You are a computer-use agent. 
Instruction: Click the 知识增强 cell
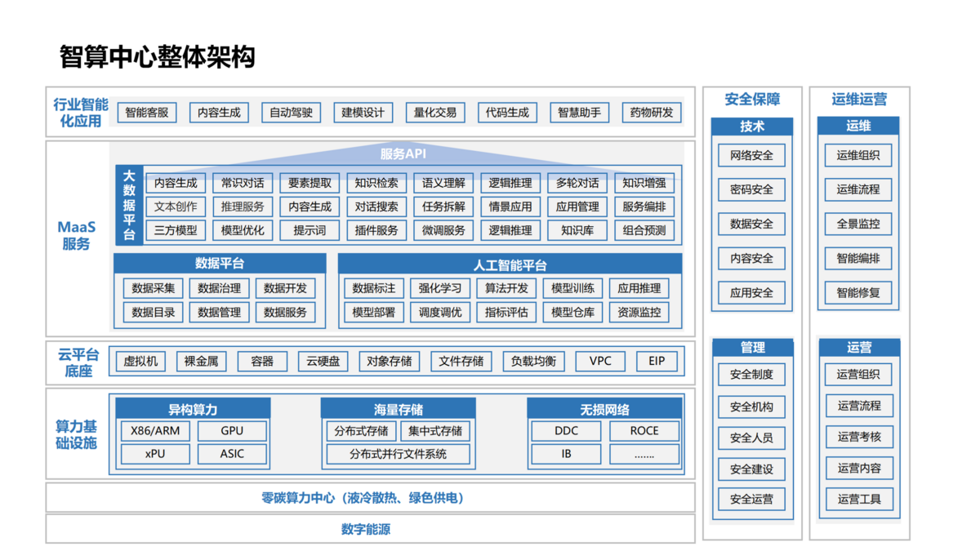[644, 183]
